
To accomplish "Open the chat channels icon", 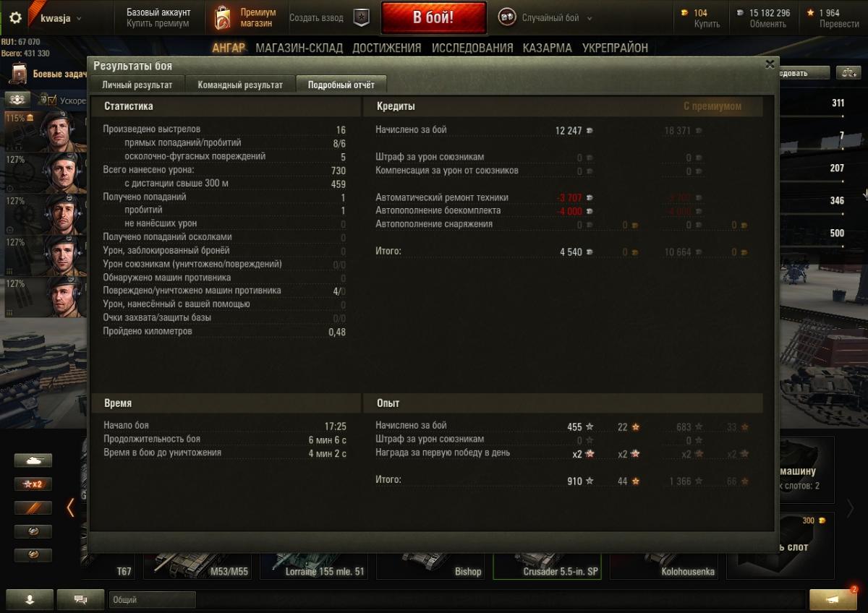I will (80, 600).
